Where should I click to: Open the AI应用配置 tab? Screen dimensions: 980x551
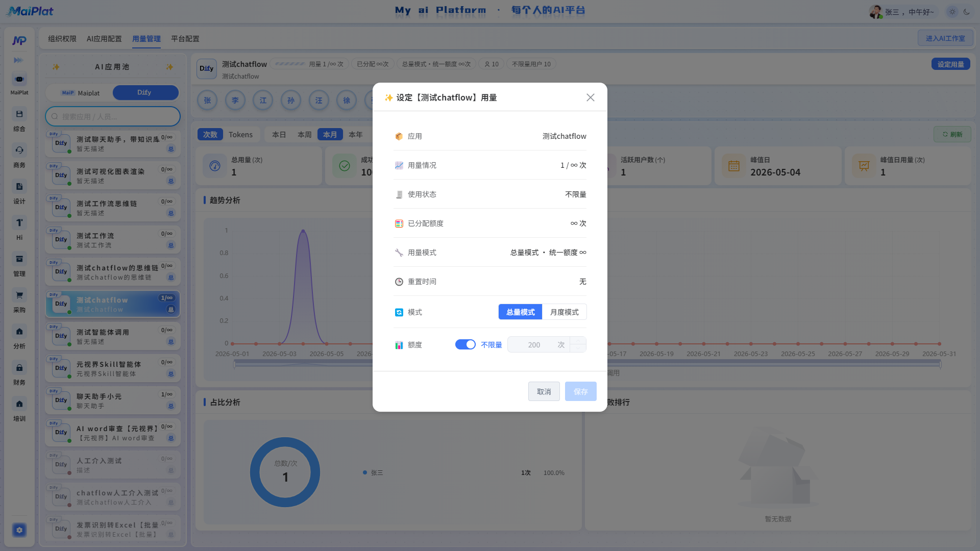[x=104, y=39]
